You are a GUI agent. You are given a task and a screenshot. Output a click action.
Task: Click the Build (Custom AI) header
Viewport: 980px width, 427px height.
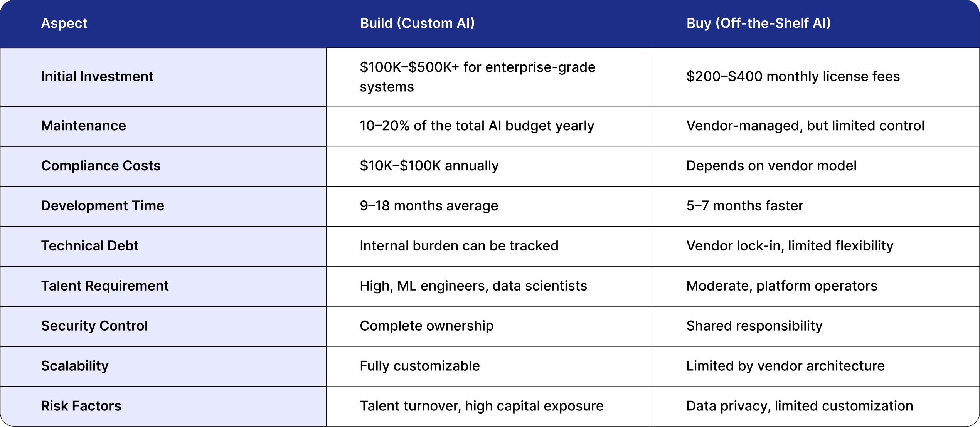(x=417, y=23)
